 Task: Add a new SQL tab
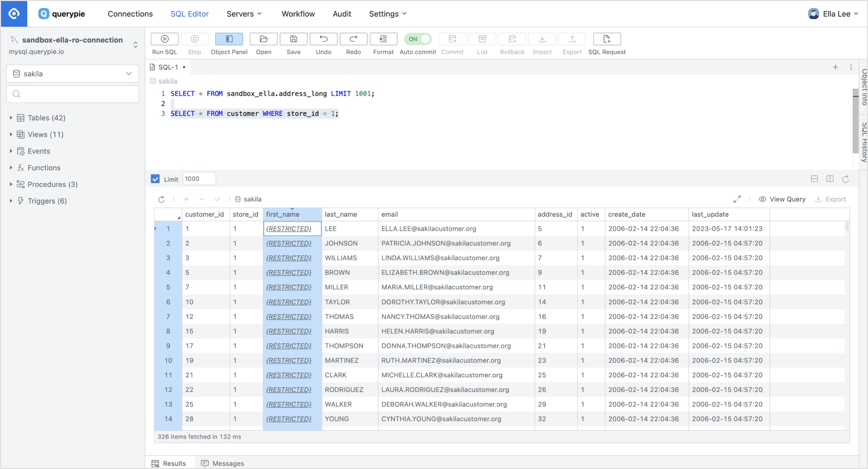click(835, 67)
